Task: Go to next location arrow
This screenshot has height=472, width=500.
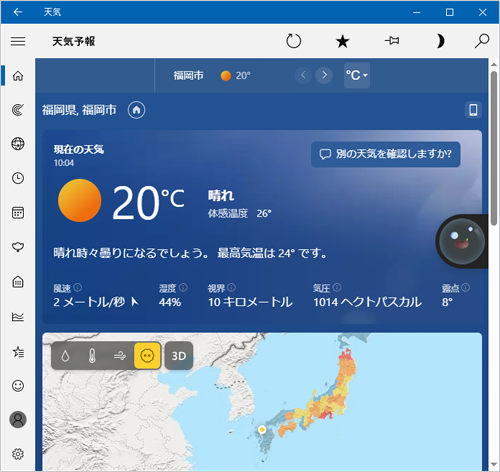Action: pyautogui.click(x=324, y=75)
